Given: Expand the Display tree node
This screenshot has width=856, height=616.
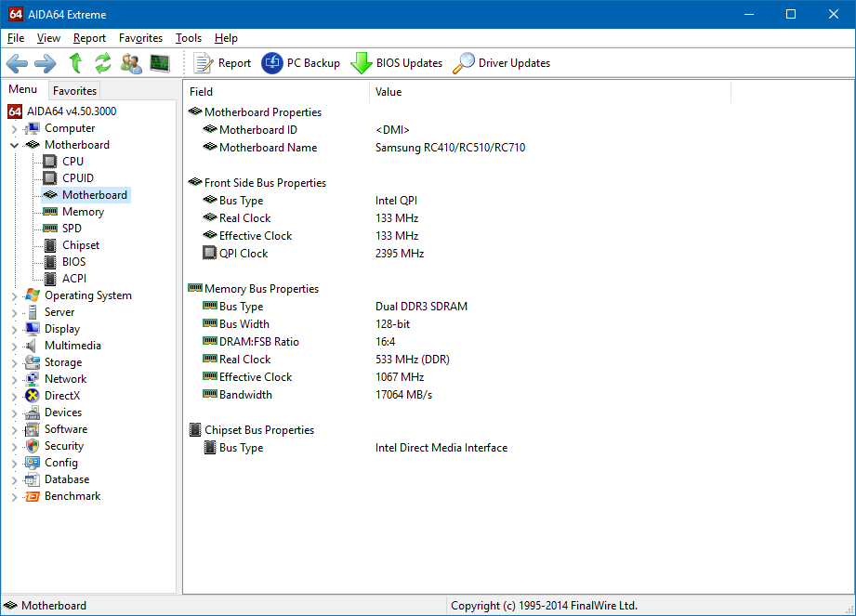Looking at the screenshot, I should pos(15,330).
